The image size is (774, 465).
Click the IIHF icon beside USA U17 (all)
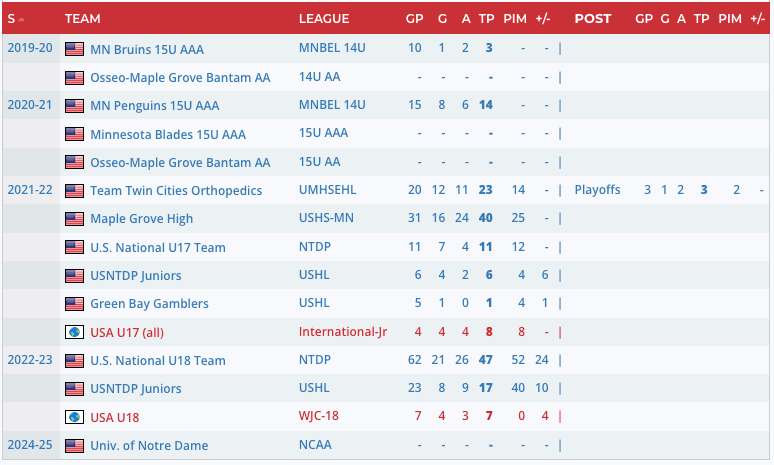[x=74, y=332]
